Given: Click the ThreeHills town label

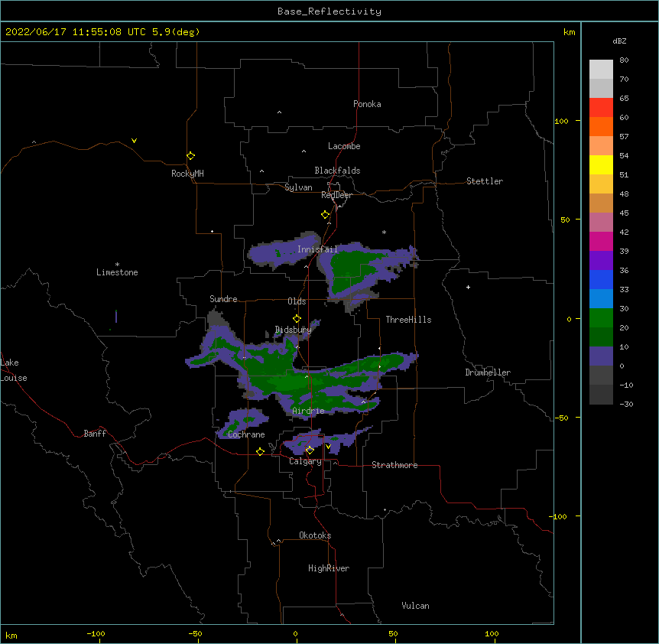Looking at the screenshot, I should [408, 320].
